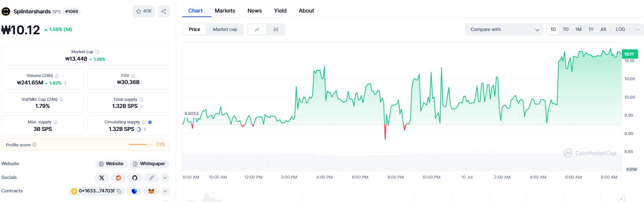Show Volume (24h) info icon
Image resolution: width=644 pixels, height=202 pixels.
click(x=57, y=76)
